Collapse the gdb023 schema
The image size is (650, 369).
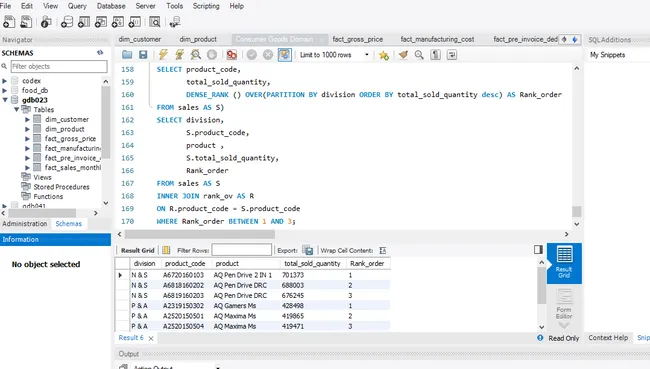(5, 100)
